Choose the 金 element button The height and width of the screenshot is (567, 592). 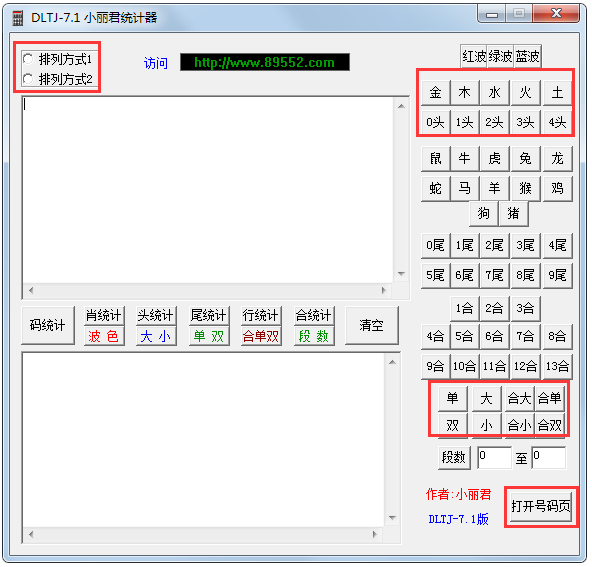436,92
